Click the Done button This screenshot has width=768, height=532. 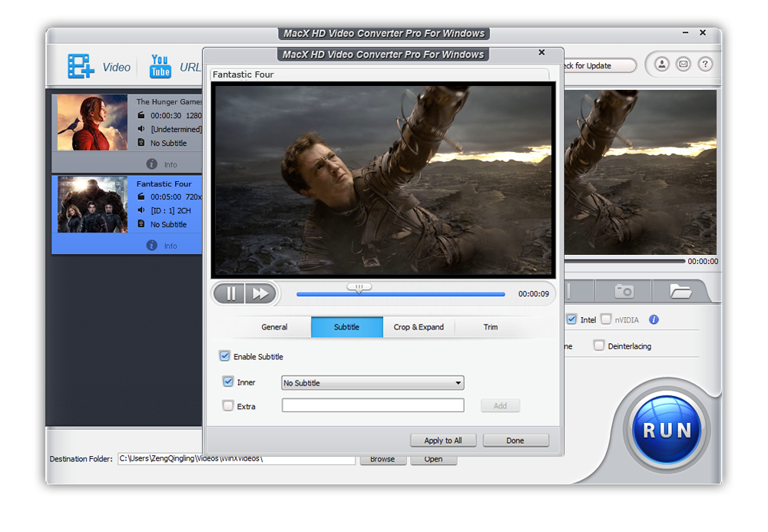[x=516, y=441]
